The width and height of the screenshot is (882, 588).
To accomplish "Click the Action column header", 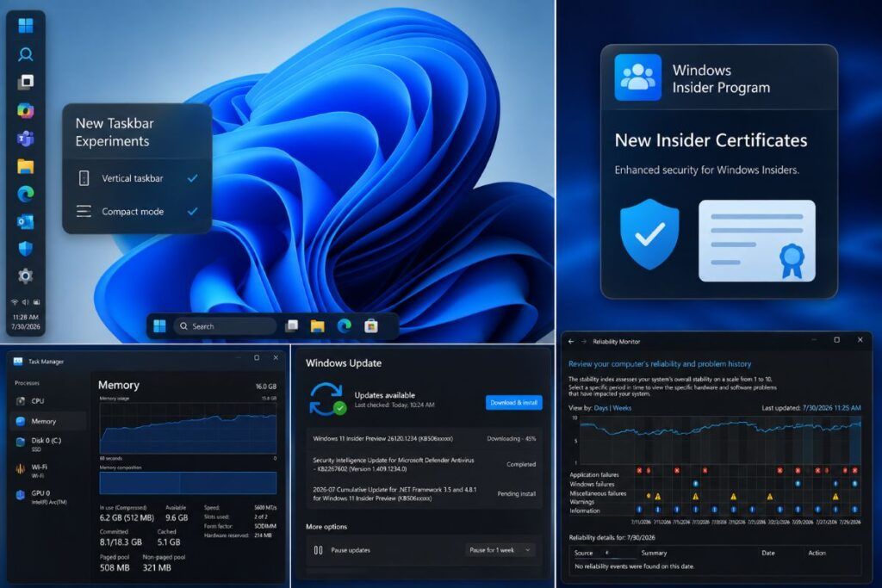I will coord(817,554).
